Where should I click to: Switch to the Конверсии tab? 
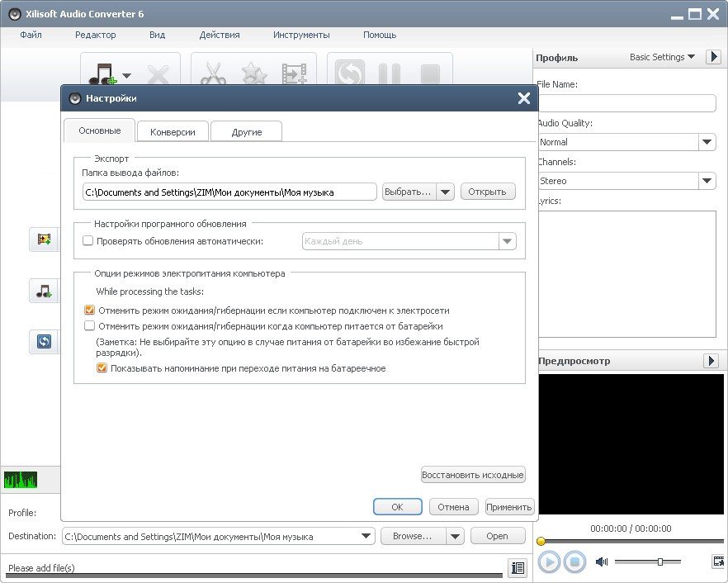(x=173, y=132)
